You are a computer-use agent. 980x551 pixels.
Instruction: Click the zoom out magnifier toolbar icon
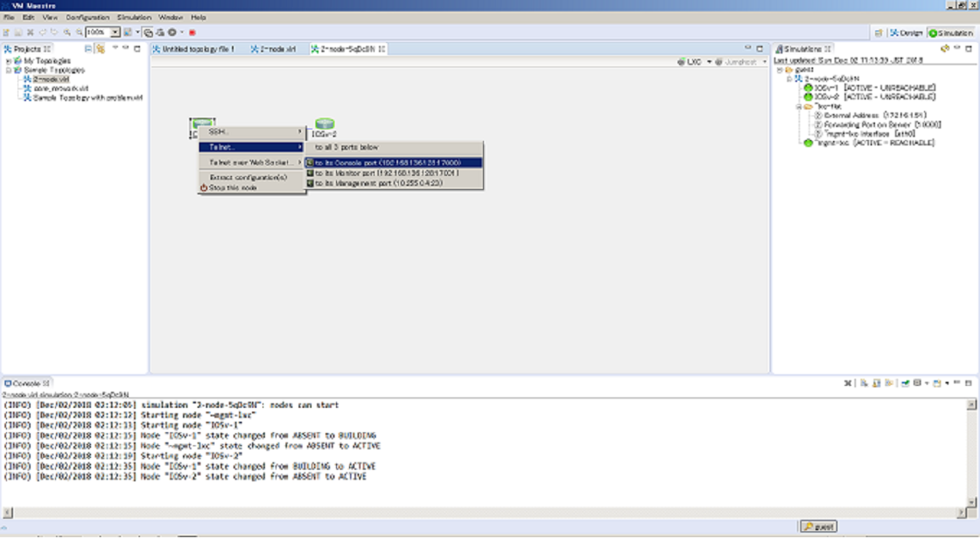(x=79, y=32)
